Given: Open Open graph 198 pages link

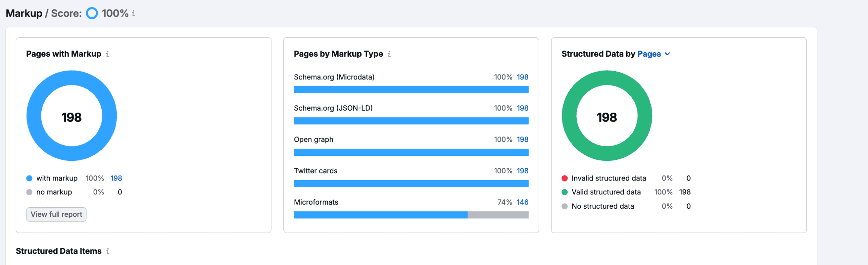Looking at the screenshot, I should tap(522, 139).
